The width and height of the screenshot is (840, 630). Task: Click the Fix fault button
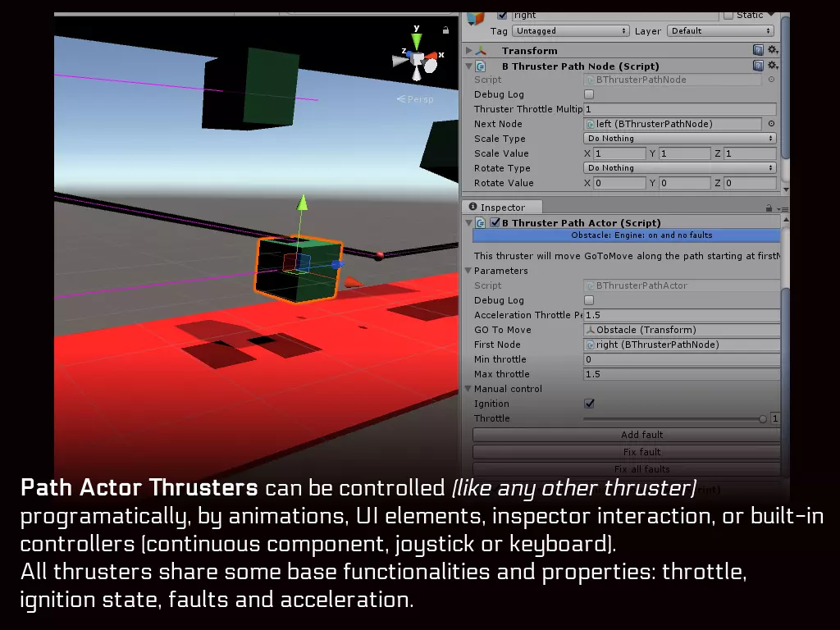(626, 452)
